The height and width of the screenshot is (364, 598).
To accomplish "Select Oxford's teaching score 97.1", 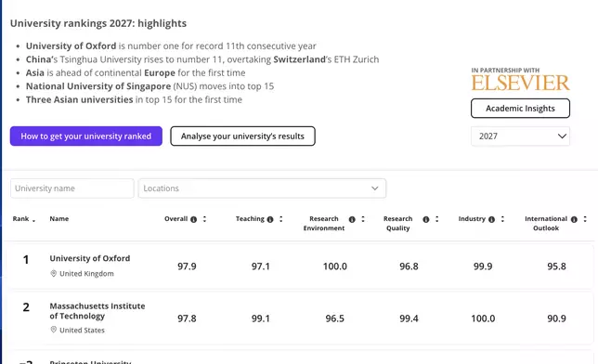I will pos(261,266).
